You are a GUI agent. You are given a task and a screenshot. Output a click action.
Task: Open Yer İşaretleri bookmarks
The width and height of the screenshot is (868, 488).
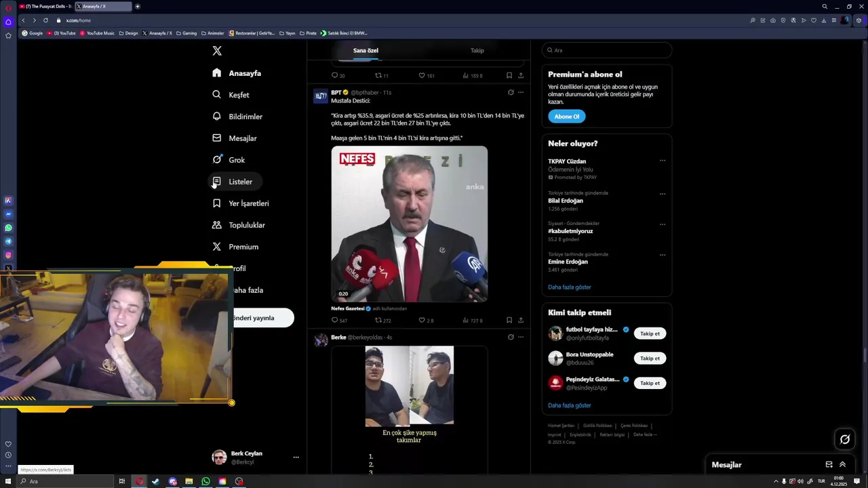pos(241,203)
